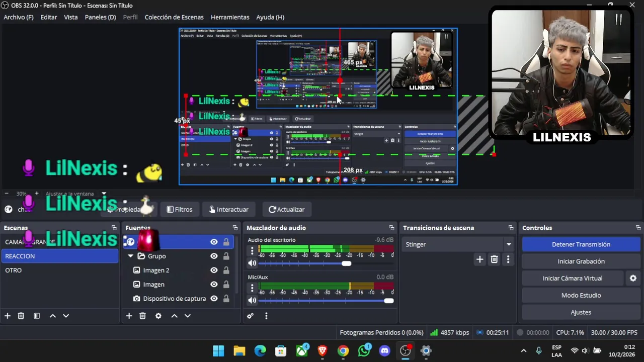Toggle lock on the Grupo source
The width and height of the screenshot is (644, 362).
(226, 256)
